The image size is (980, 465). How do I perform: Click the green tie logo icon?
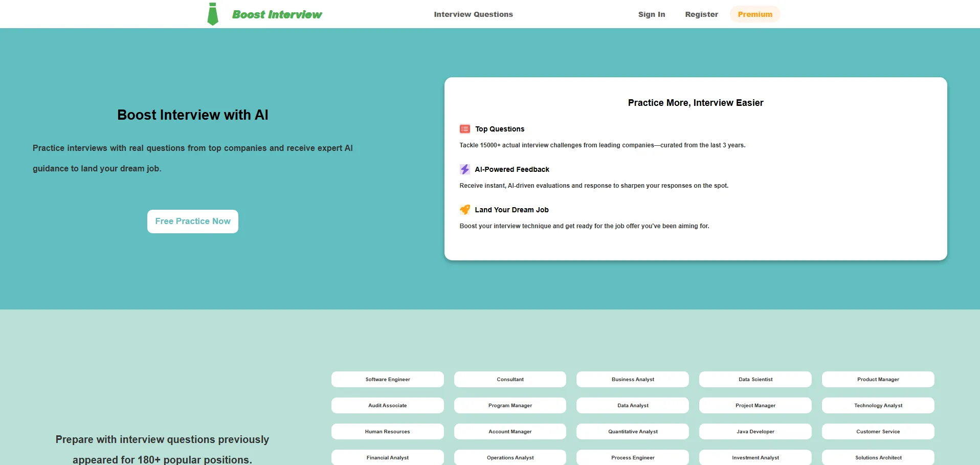pos(213,14)
